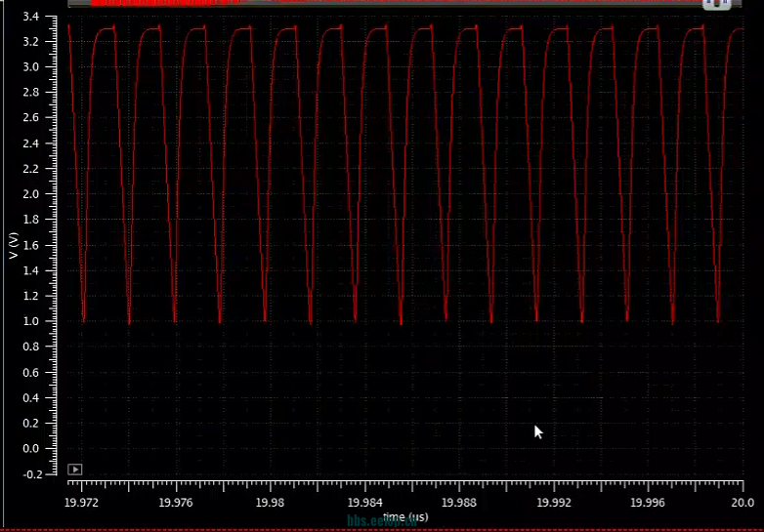764x532 pixels.
Task: Click the 2.8 voltage axis label
Action: click(x=30, y=93)
